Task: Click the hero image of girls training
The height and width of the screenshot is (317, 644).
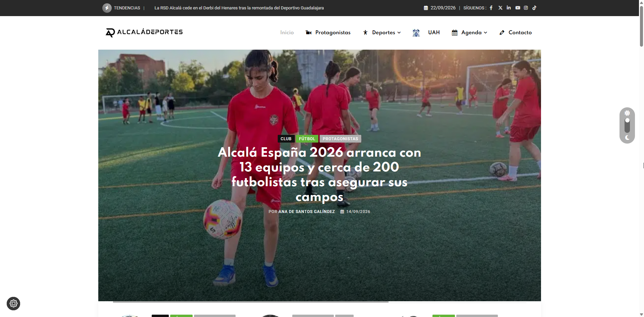Action: point(319,175)
